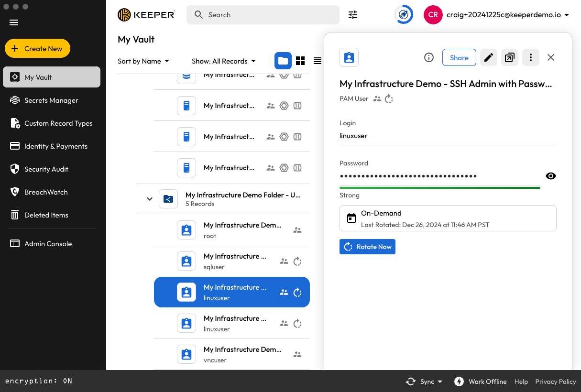
Task: Show password with the eye icon
Action: click(551, 176)
